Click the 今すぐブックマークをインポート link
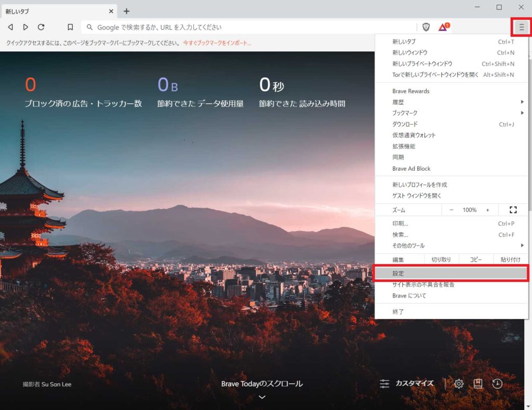Screen dimensions: 532x410 (x=217, y=43)
